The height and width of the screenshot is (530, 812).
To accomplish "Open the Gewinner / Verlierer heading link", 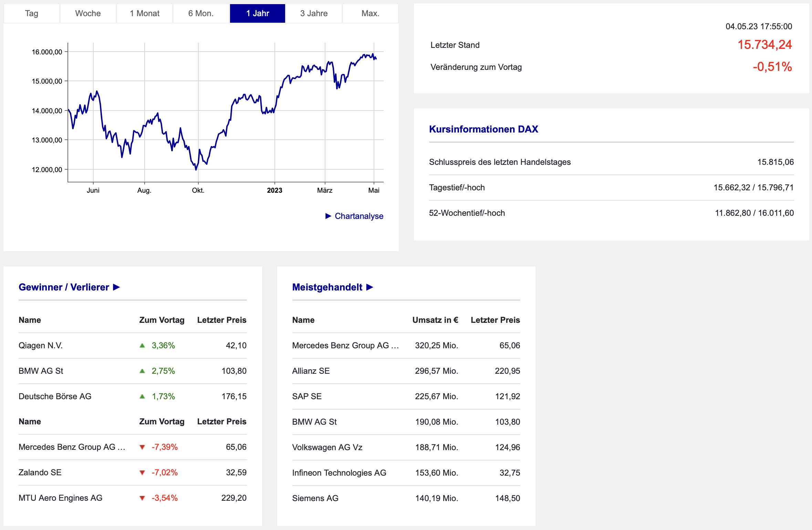I will click(x=64, y=287).
